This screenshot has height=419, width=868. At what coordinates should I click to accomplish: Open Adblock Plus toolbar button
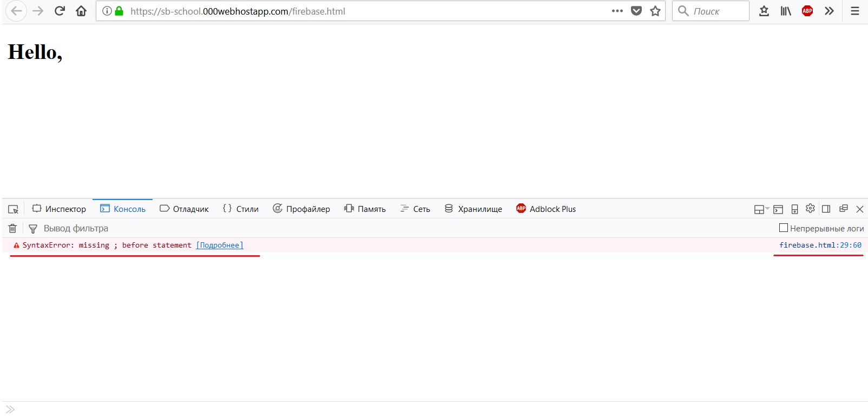pyautogui.click(x=807, y=11)
